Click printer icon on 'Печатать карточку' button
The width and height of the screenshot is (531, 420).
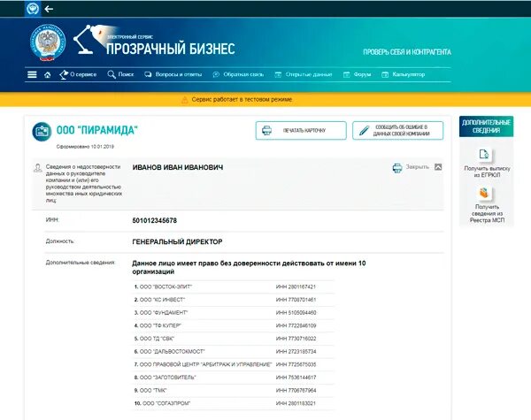[x=267, y=130]
